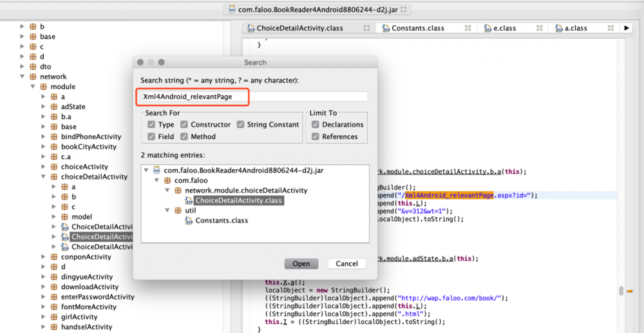Image resolution: width=644 pixels, height=333 pixels.
Task: Click the class icon on a.class tab
Action: 559,28
